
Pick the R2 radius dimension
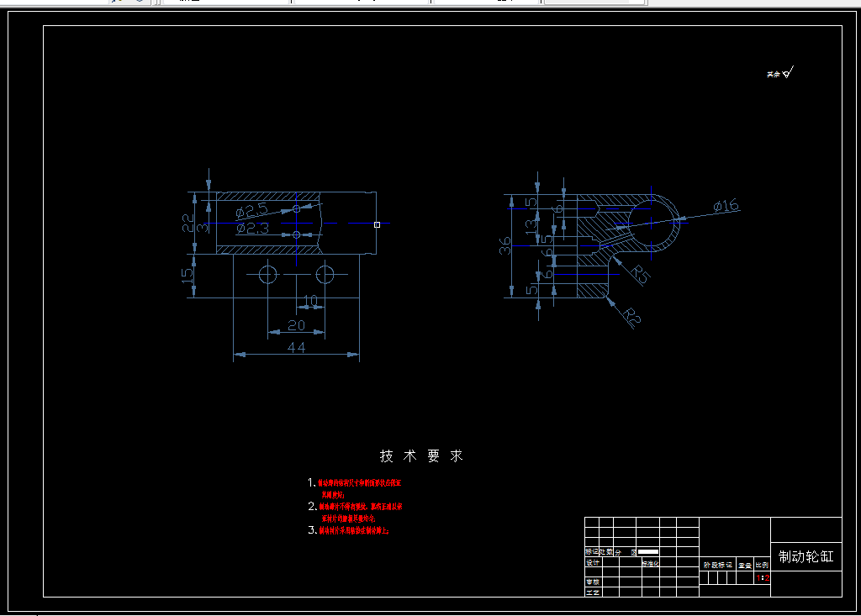(632, 318)
